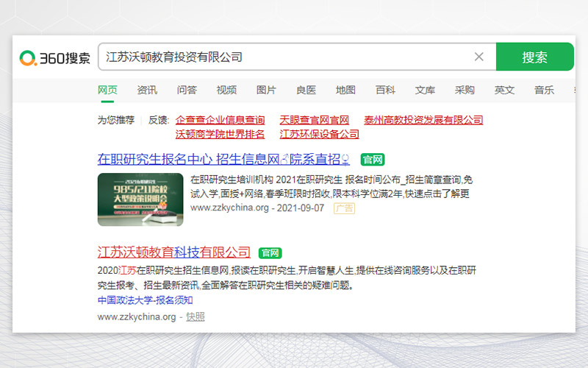588x368 pixels.
Task: Click the 官网 badge beside 在职研究生报名中心
Action: (x=373, y=160)
